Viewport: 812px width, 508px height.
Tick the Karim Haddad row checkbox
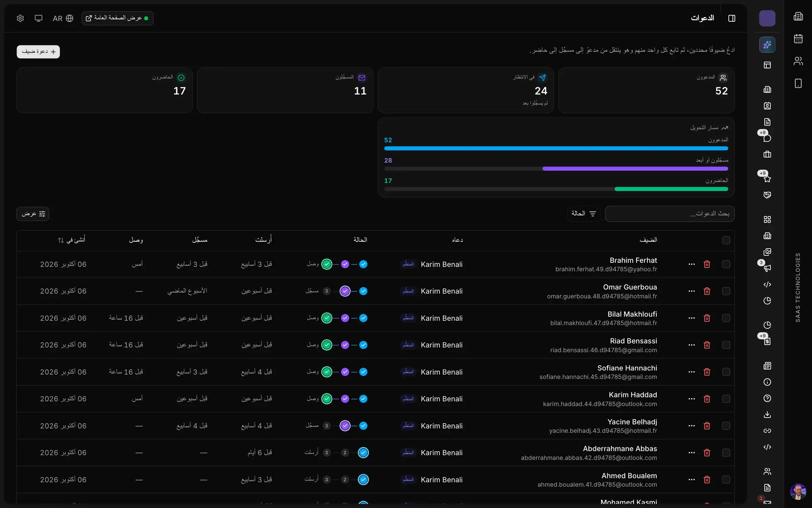(726, 399)
